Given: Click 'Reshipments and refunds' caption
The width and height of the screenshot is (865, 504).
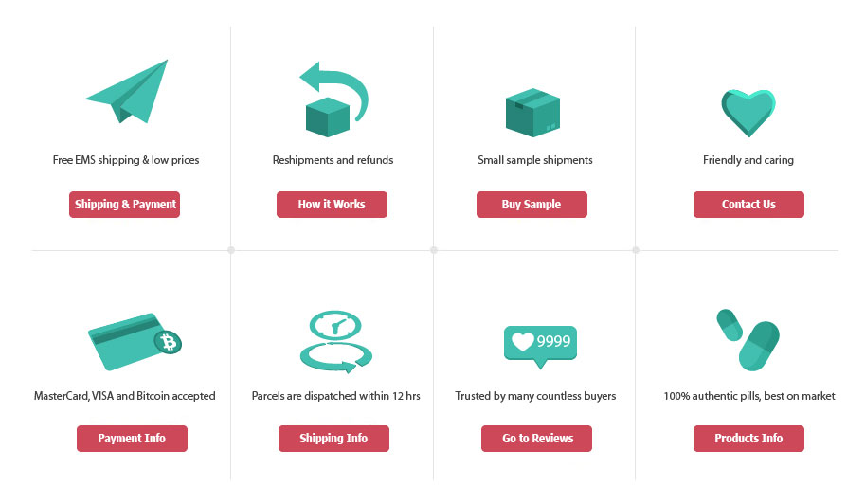Looking at the screenshot, I should (333, 160).
